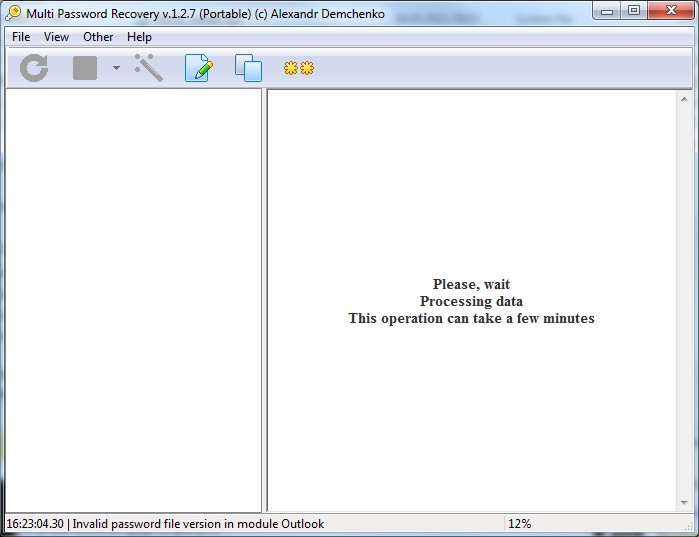The image size is (699, 537).
Task: Open the Help menu
Action: pyautogui.click(x=139, y=37)
